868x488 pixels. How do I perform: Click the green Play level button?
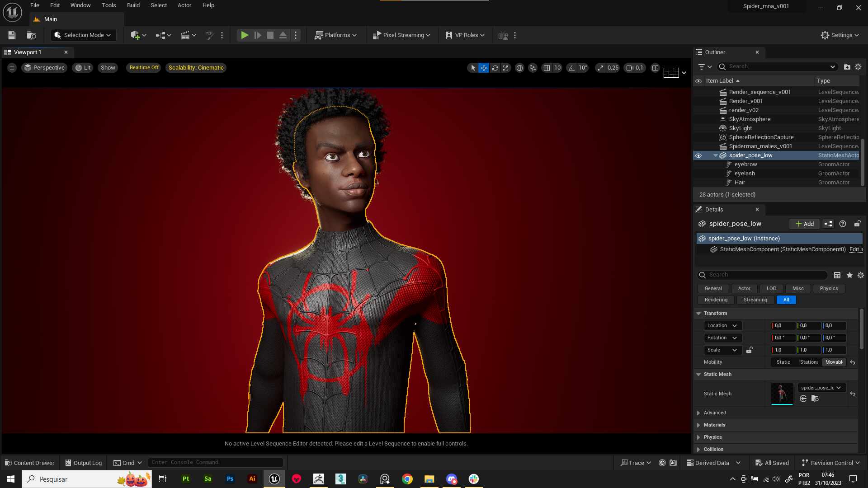[x=244, y=35]
